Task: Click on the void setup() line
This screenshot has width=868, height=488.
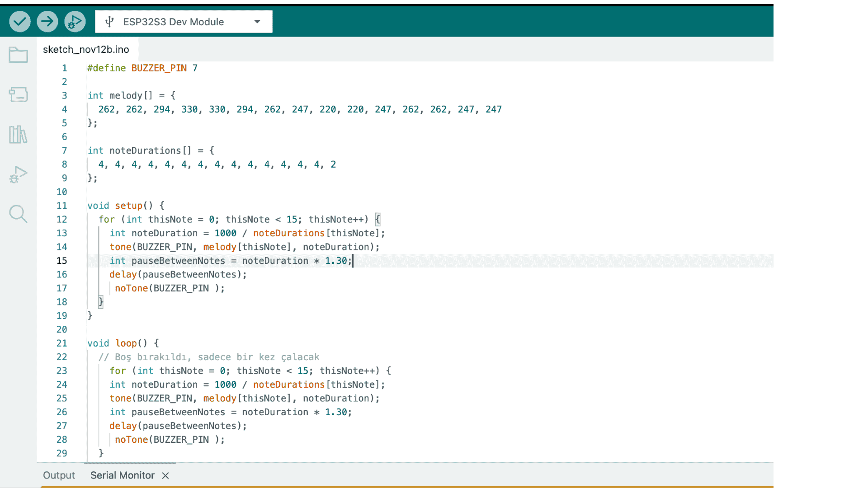Action: [x=125, y=206]
